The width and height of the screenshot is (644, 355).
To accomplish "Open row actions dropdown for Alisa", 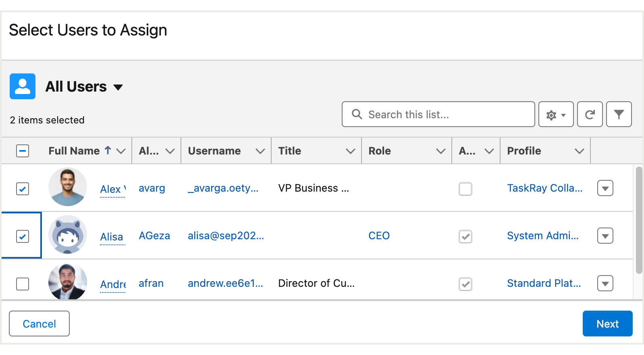I will pyautogui.click(x=605, y=236).
